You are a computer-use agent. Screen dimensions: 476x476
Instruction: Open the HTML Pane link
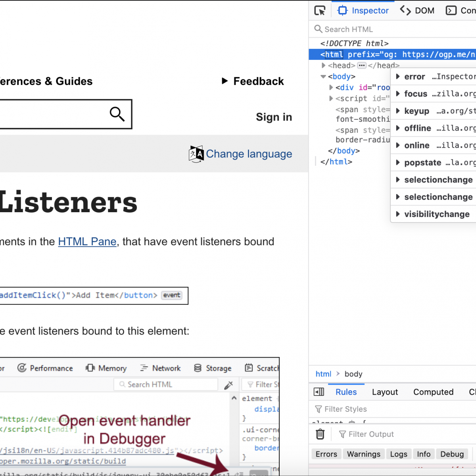pos(87,242)
